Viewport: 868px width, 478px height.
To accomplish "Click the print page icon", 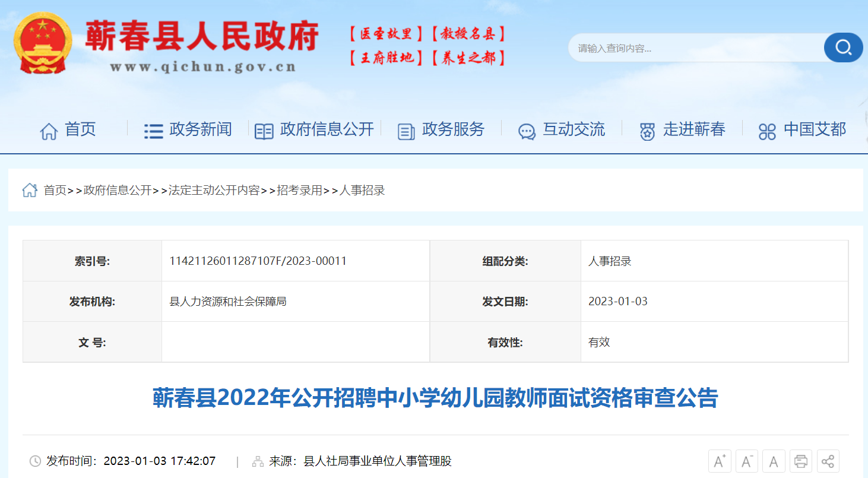I will click(x=801, y=461).
